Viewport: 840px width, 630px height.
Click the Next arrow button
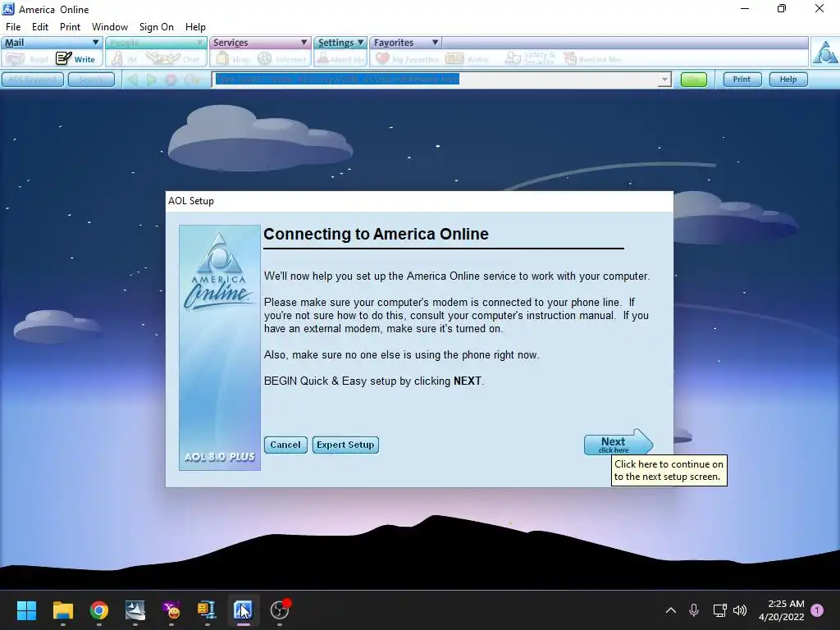(619, 444)
